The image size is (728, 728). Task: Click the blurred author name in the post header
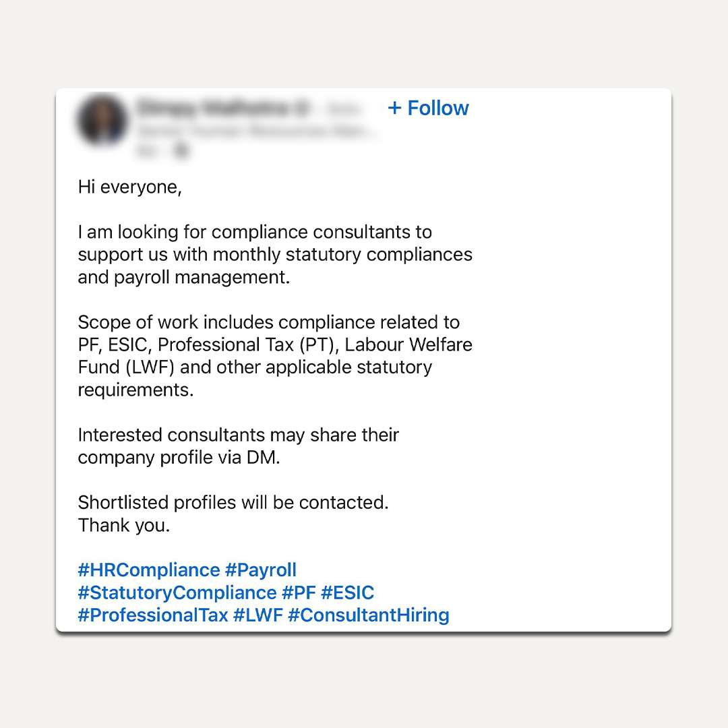pyautogui.click(x=213, y=108)
